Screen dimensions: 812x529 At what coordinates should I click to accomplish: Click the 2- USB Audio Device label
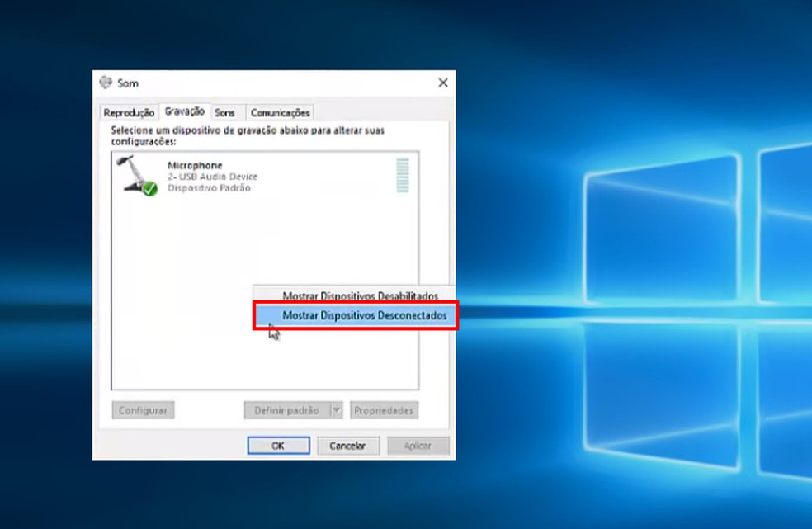[x=212, y=177]
